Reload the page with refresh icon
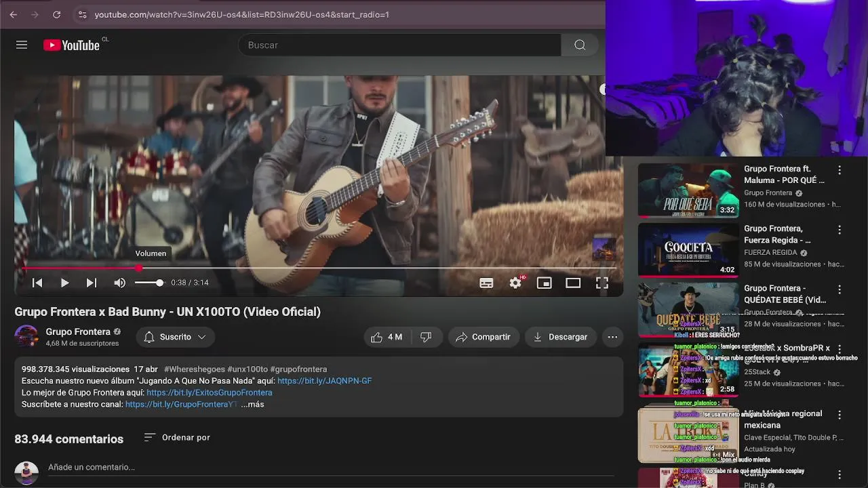This screenshot has width=868, height=488. click(56, 14)
